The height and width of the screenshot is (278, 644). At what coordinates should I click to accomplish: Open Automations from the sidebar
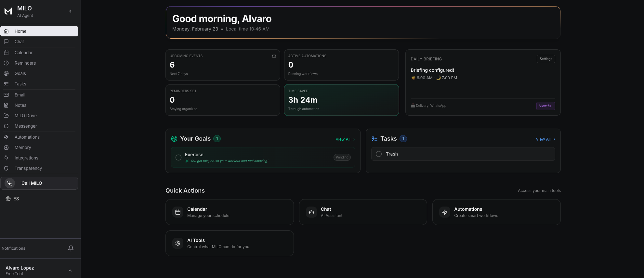39,137
